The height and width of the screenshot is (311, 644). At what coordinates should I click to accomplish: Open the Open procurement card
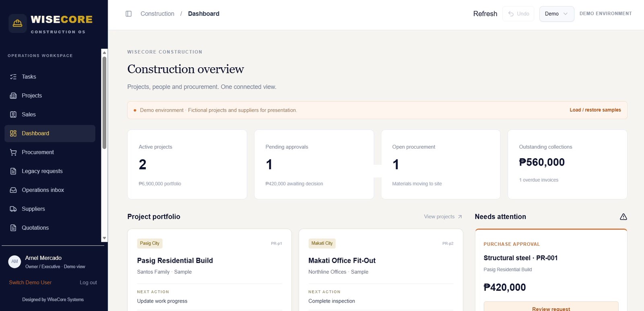tap(441, 164)
